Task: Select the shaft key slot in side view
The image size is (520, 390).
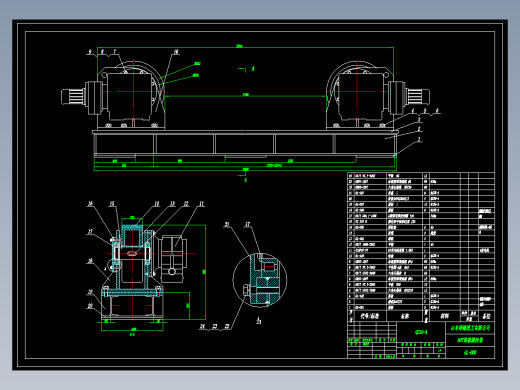Action: [132, 254]
